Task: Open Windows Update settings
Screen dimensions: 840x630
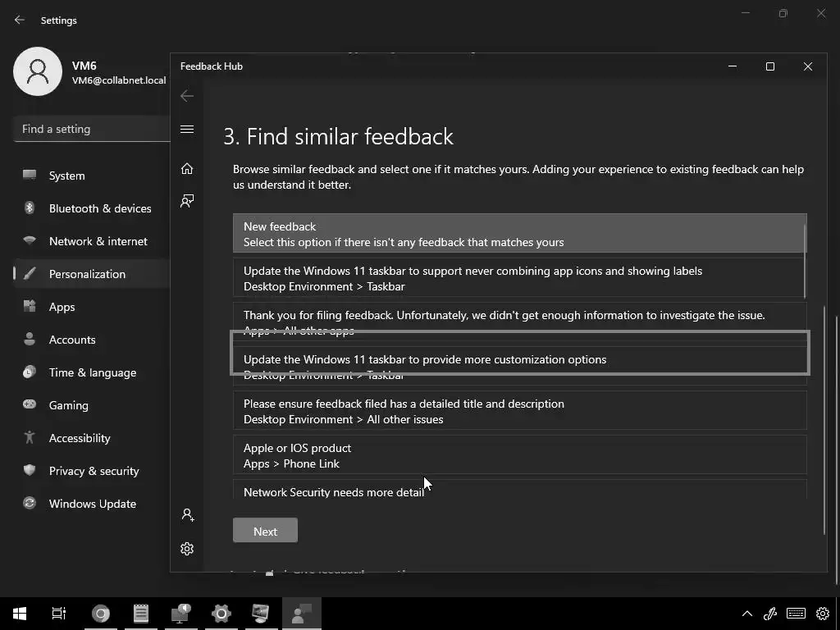Action: click(x=92, y=504)
